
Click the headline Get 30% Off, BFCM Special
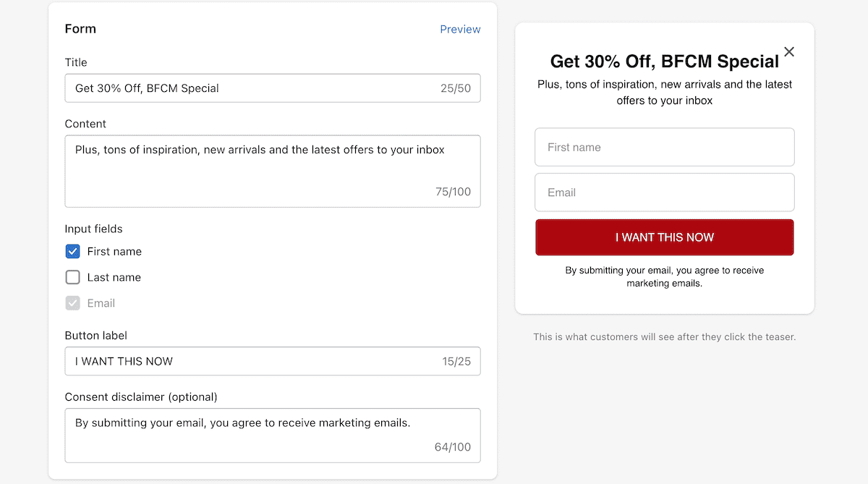(x=664, y=61)
